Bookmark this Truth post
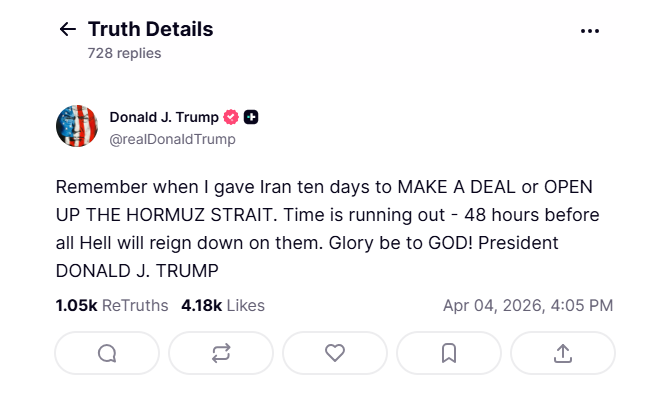The height and width of the screenshot is (414, 669). point(449,353)
